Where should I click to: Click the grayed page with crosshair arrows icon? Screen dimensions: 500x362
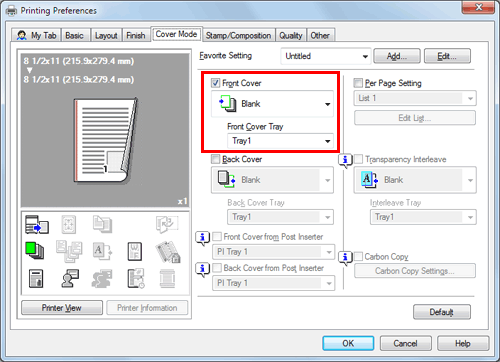pos(69,224)
